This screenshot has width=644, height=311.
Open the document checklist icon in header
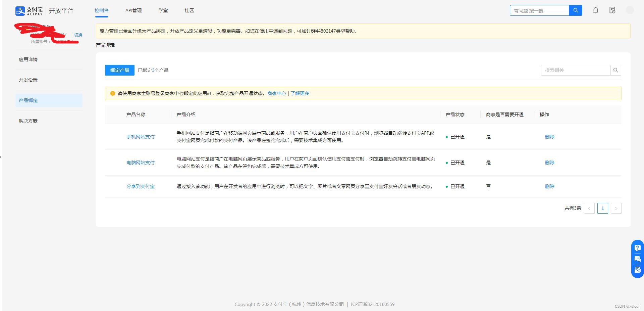pos(612,10)
